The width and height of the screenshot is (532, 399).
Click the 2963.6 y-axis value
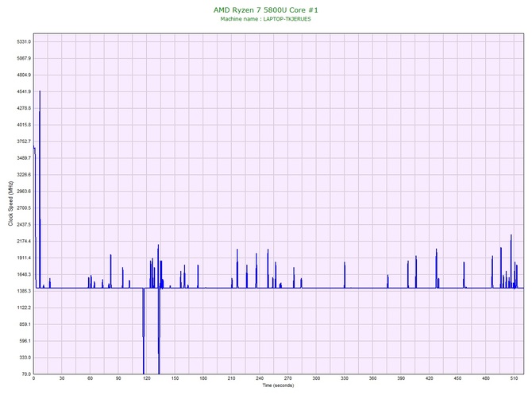pyautogui.click(x=24, y=192)
